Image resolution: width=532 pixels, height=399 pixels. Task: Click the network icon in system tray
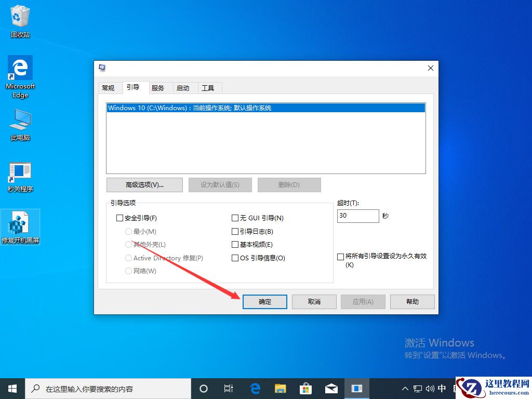[417, 388]
